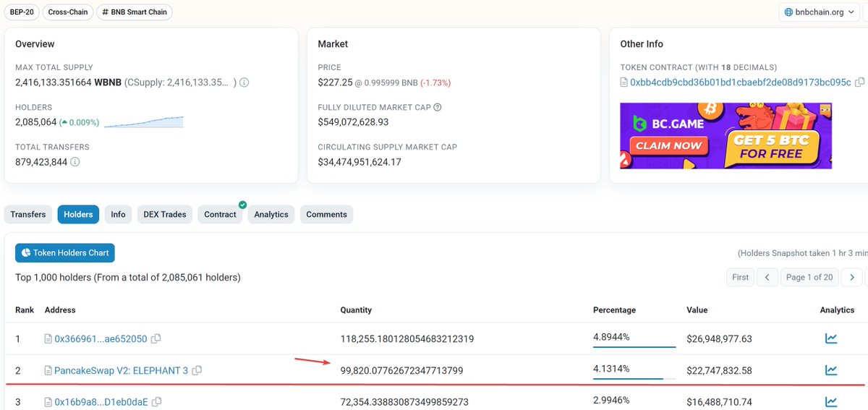Open holder address 0x16b9a8...D1eb0daE

(101, 402)
